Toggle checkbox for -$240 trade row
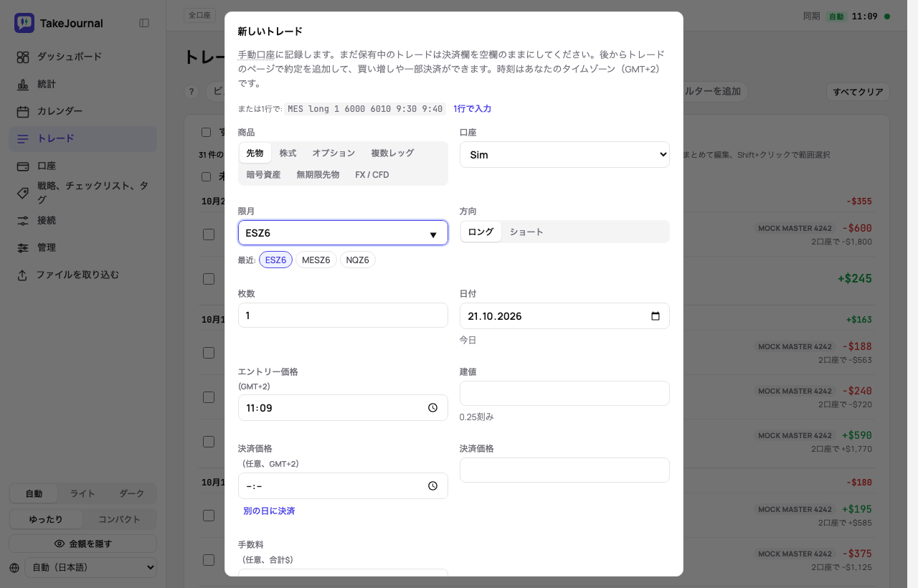This screenshot has height=588, width=918. 209,397
